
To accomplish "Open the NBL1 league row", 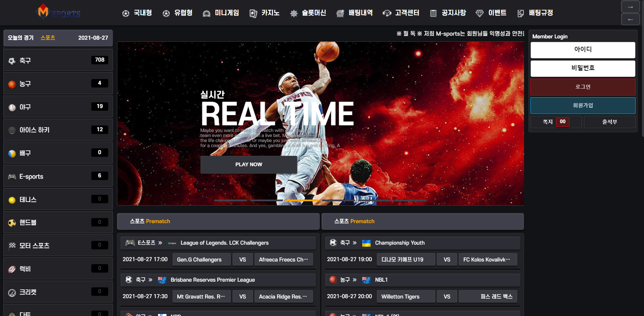I will (423, 280).
